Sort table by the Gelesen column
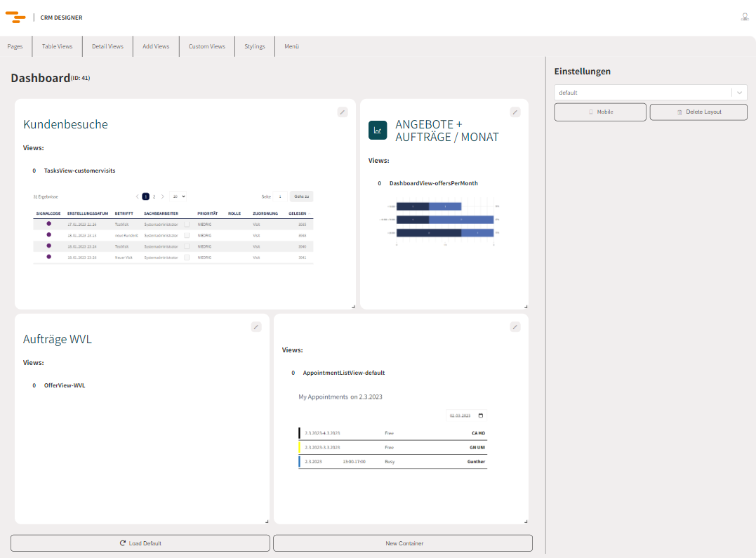The width and height of the screenshot is (756, 558). [x=298, y=213]
